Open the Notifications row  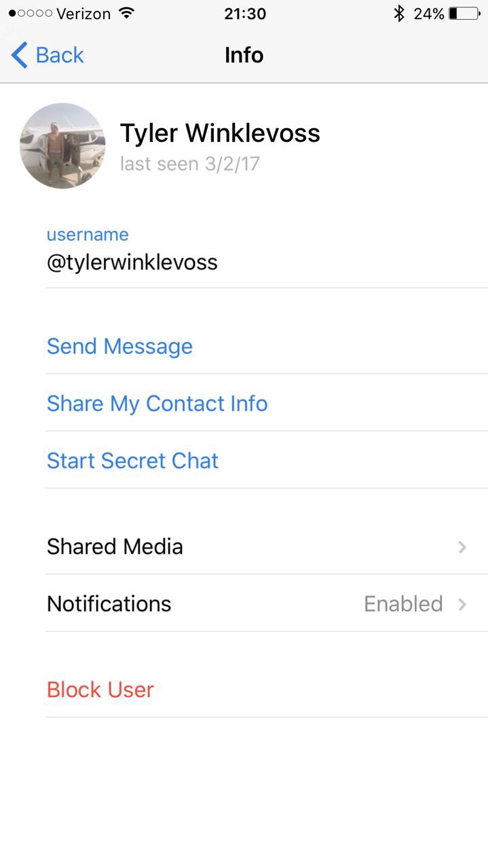click(267, 604)
